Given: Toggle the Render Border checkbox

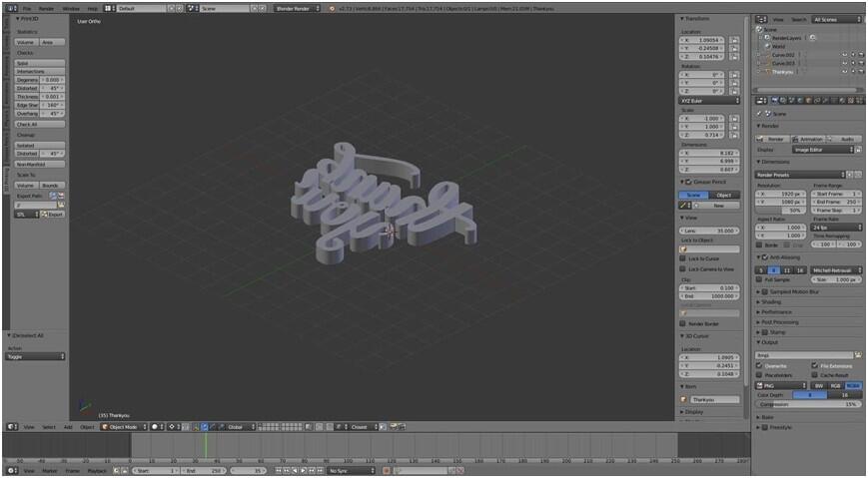Looking at the screenshot, I should (x=683, y=323).
